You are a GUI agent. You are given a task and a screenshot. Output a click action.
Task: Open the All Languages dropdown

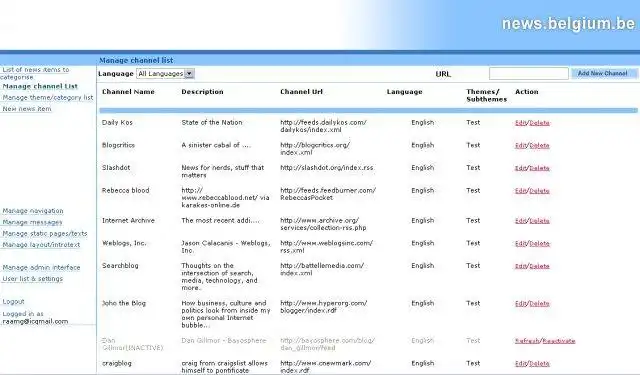point(165,73)
